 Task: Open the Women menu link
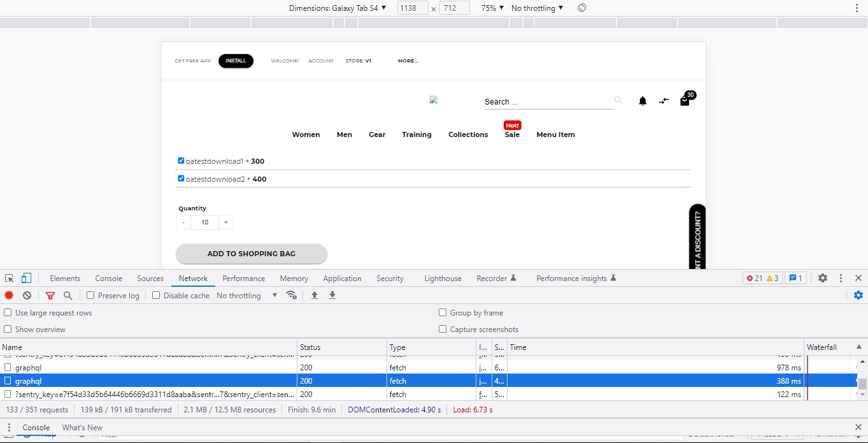306,134
